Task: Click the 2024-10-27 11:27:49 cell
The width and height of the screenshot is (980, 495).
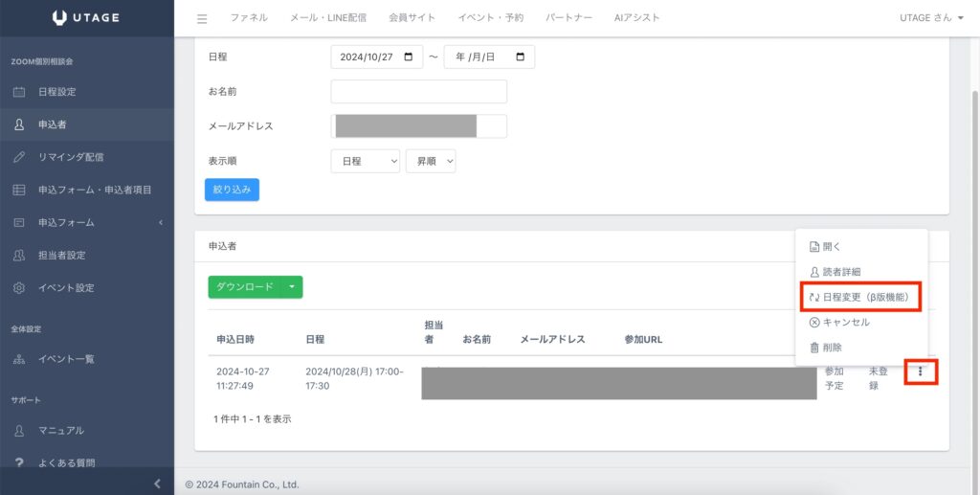Action: pos(243,379)
